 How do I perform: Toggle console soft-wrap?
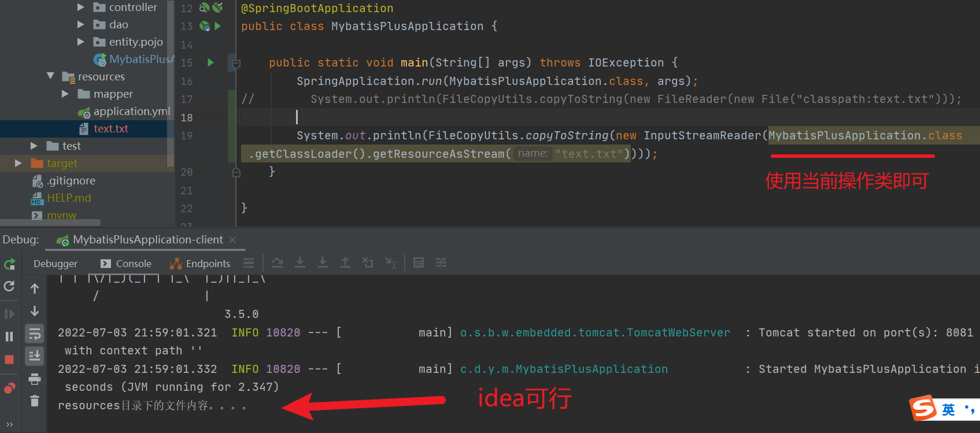pyautogui.click(x=35, y=334)
